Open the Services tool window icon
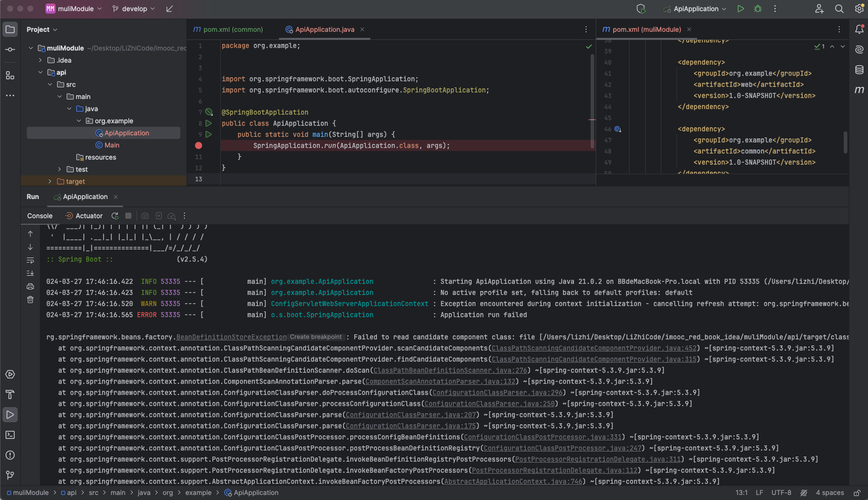 [x=10, y=374]
